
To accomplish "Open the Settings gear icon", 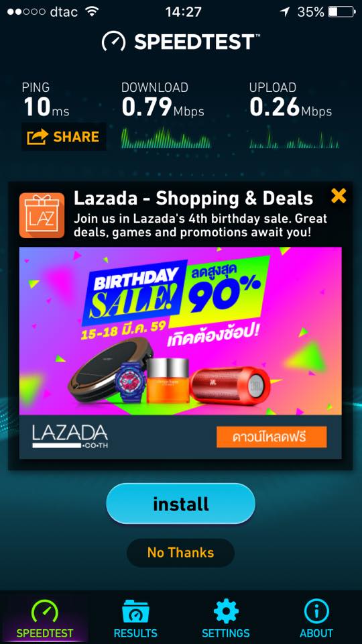I will pos(226,612).
